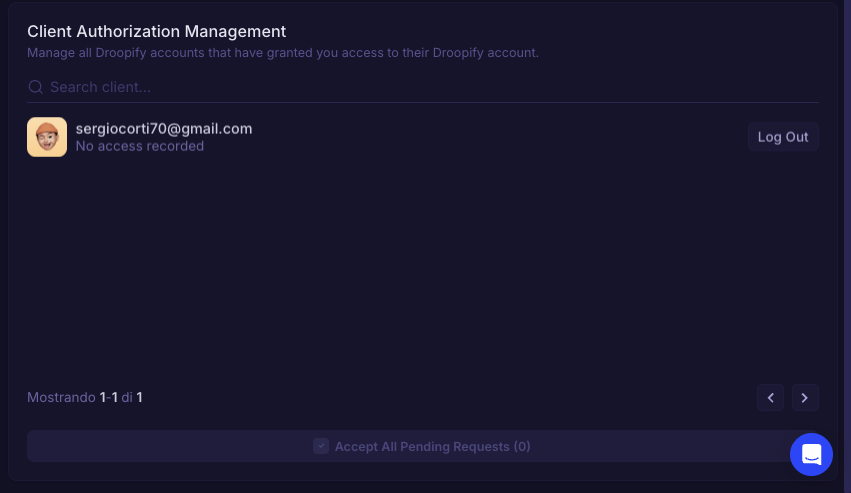Image resolution: width=851 pixels, height=493 pixels.
Task: Go to previous page with left chevron
Action: 770,398
